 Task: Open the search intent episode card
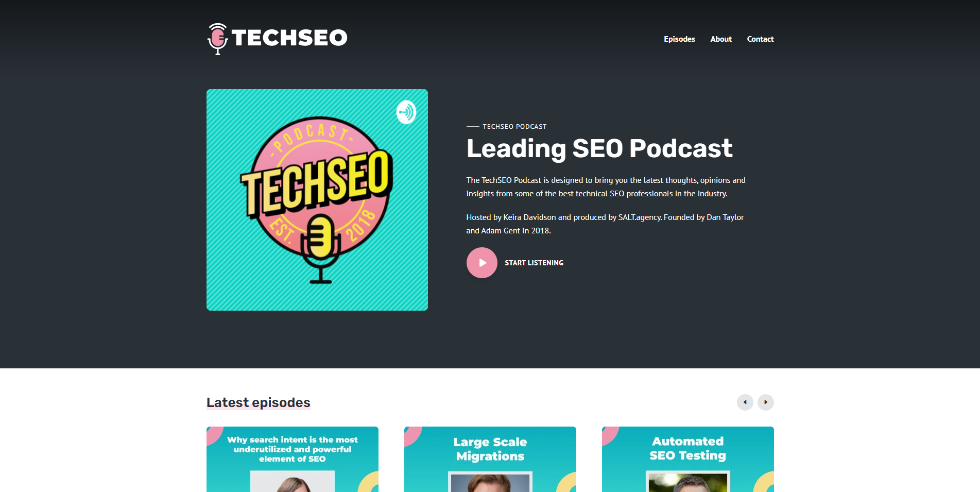293,459
